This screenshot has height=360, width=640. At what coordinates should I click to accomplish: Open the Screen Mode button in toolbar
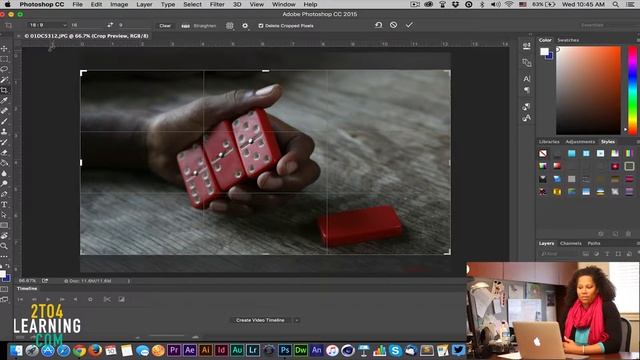4,300
